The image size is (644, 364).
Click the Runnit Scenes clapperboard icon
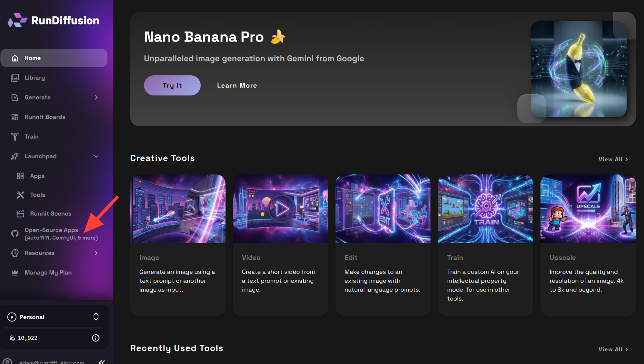coord(20,214)
